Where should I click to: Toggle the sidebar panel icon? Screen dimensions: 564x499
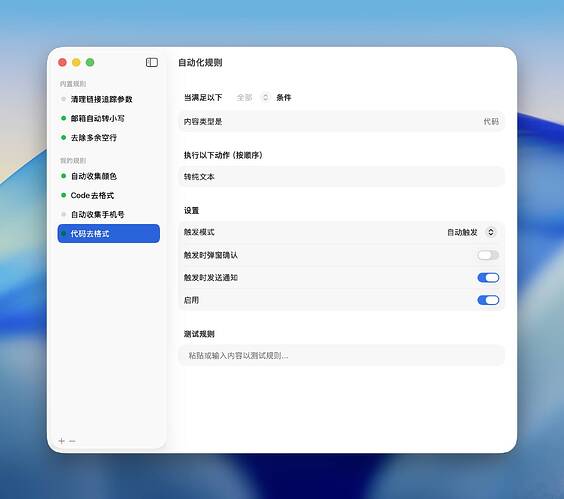click(151, 62)
